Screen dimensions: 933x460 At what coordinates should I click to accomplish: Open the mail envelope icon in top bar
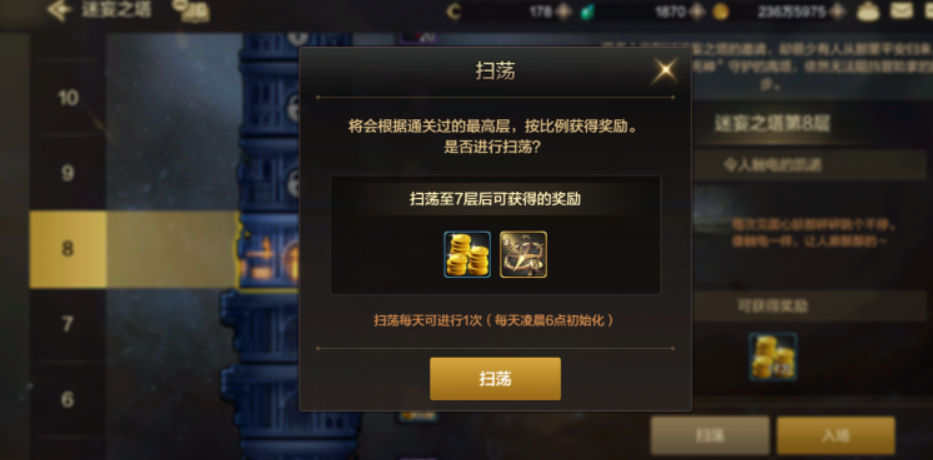click(x=902, y=10)
